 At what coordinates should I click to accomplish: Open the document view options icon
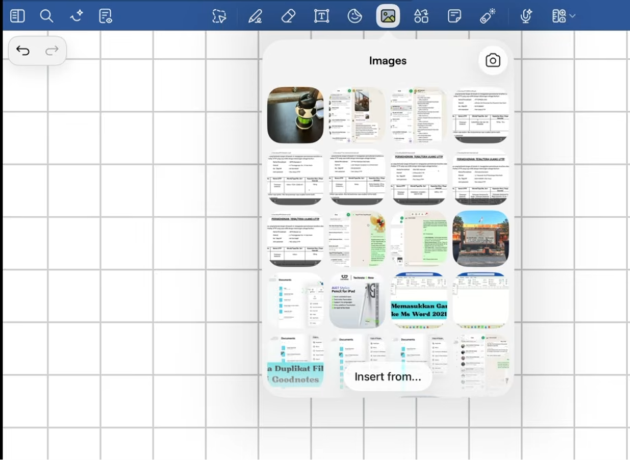click(x=105, y=16)
